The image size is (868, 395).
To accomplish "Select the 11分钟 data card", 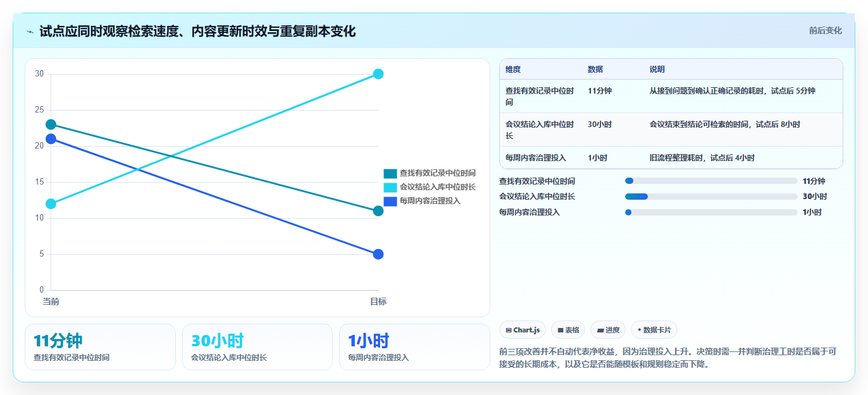I will 100,347.
